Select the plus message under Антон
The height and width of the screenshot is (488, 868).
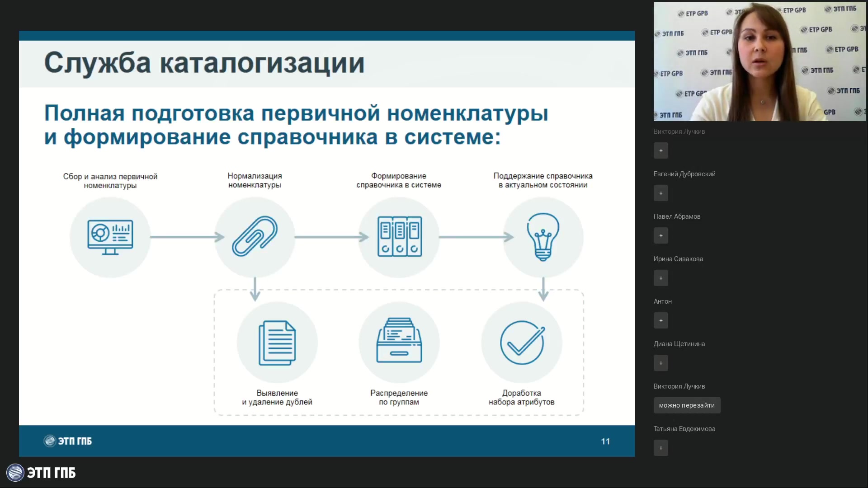(x=660, y=320)
